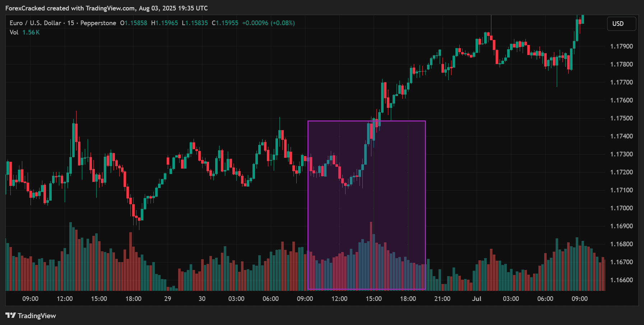The height and width of the screenshot is (325, 644).
Task: Select the high price value H1.15965
Action: (165, 23)
